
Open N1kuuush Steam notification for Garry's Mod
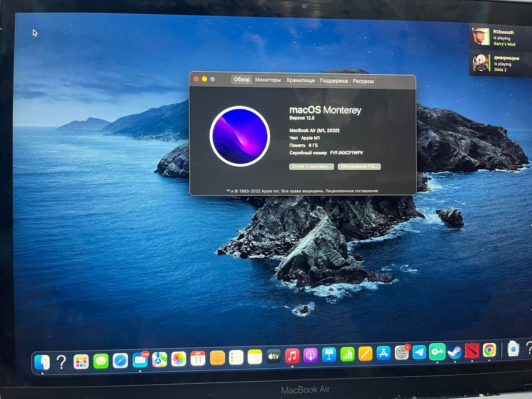[501, 36]
